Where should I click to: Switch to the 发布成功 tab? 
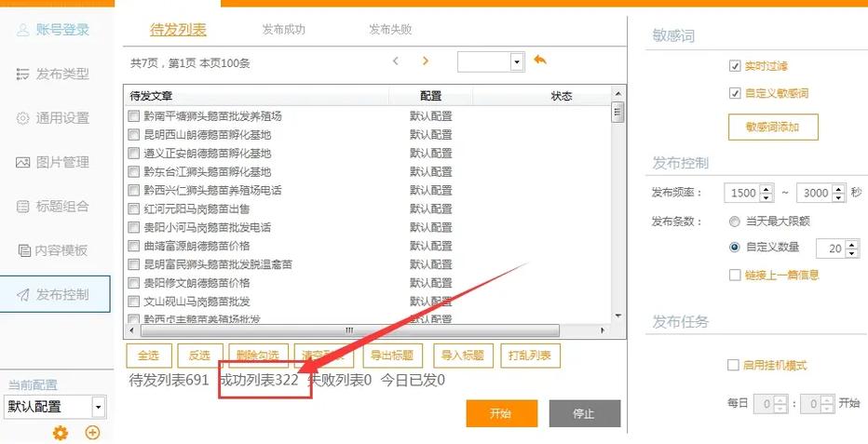click(283, 30)
